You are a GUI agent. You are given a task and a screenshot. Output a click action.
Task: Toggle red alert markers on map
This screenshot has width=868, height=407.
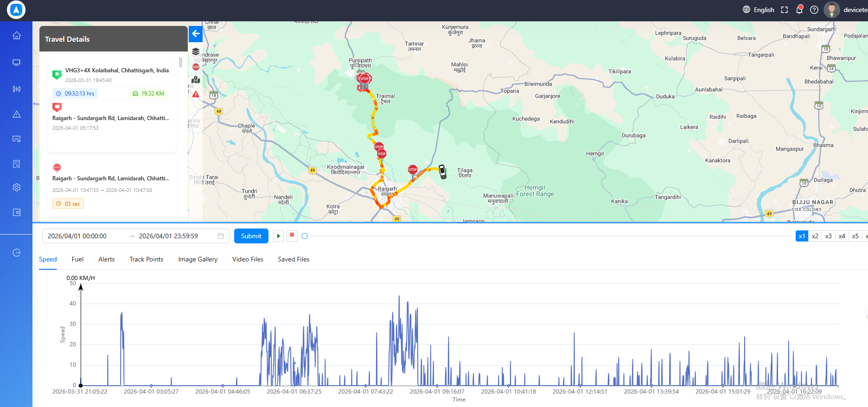(x=196, y=94)
